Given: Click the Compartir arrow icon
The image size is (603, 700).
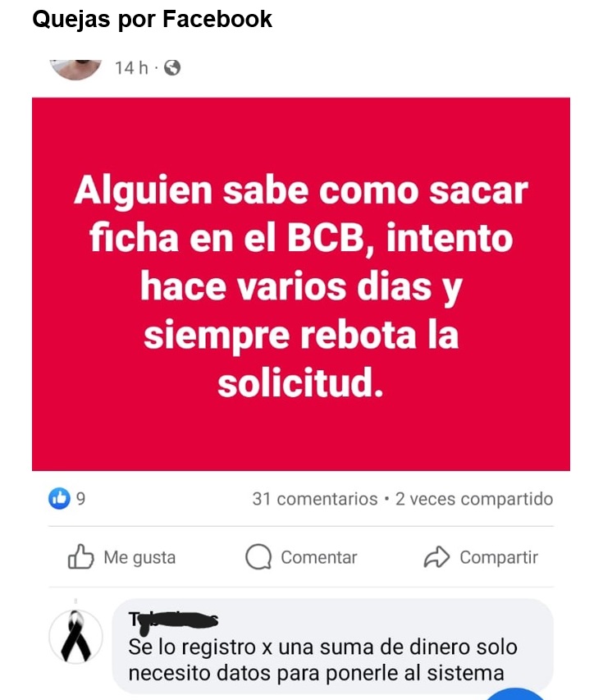Looking at the screenshot, I should (x=436, y=556).
